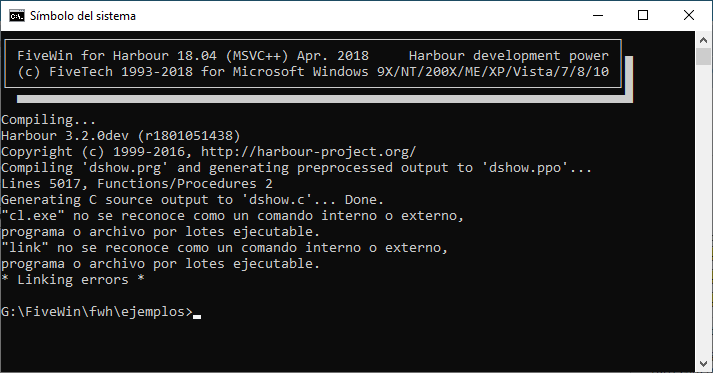The image size is (713, 373).
Task: Click the FiveWin for Harbour 18.04 banner text
Action: 193,55
